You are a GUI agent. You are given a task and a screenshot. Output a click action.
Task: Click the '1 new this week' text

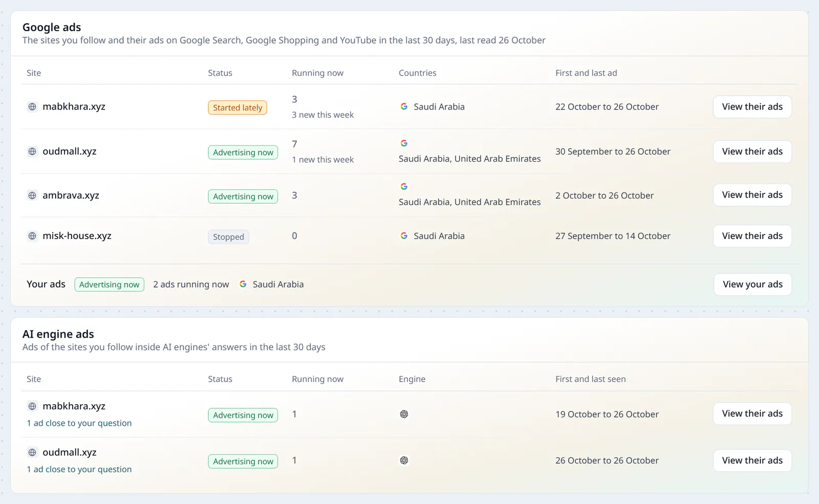pos(322,160)
